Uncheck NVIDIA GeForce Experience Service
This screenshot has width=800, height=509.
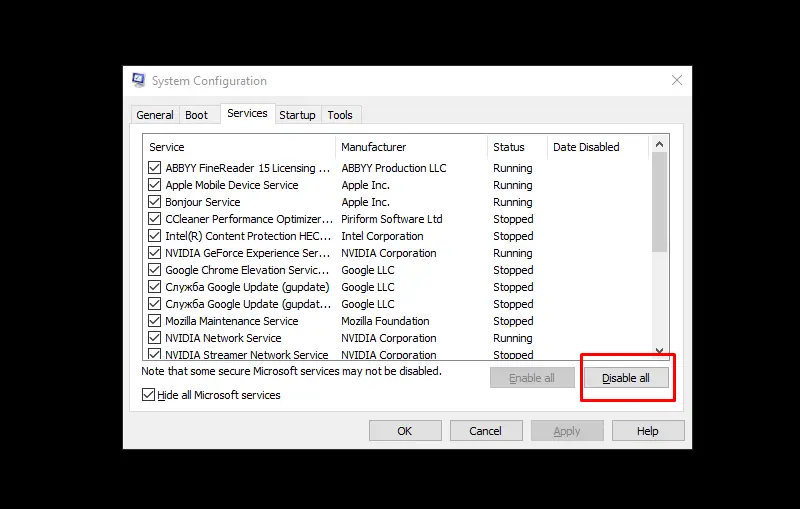pos(154,252)
